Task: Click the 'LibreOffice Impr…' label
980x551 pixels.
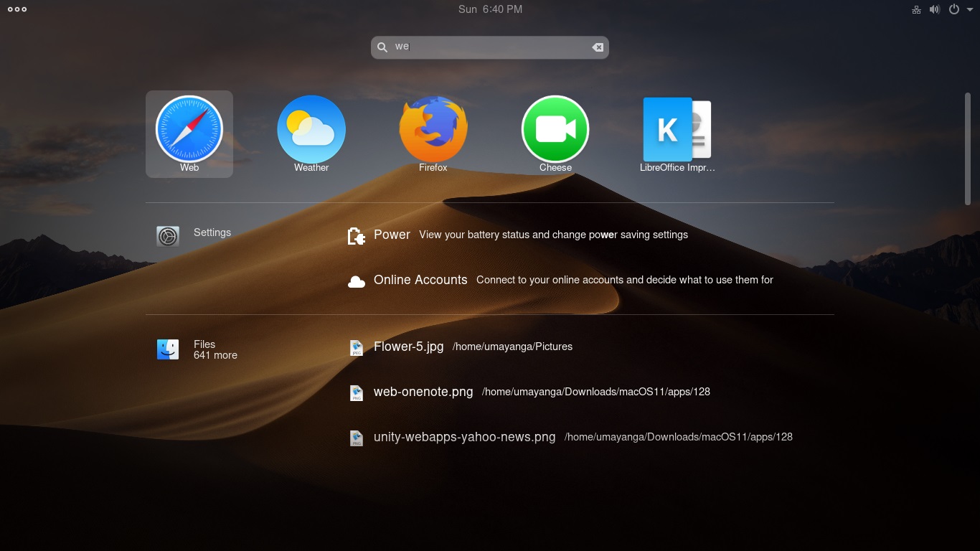Action: [x=677, y=167]
